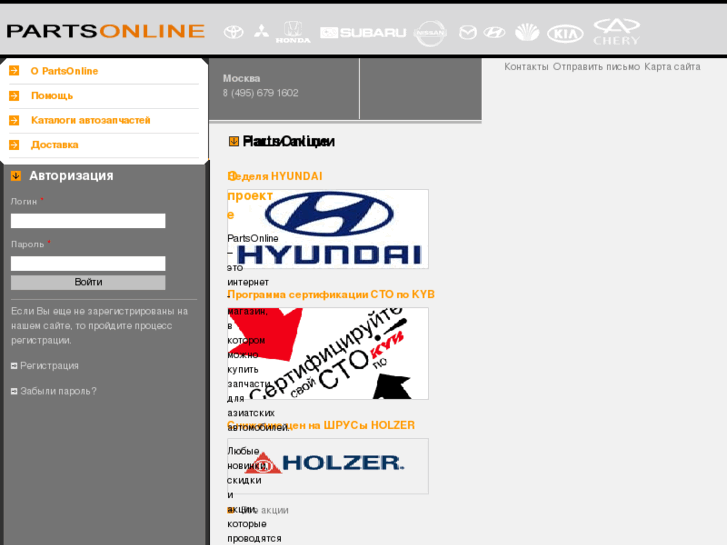Click the Москва phone number 8 (495) 679 1602
Screen dimensions: 727x545
point(261,93)
